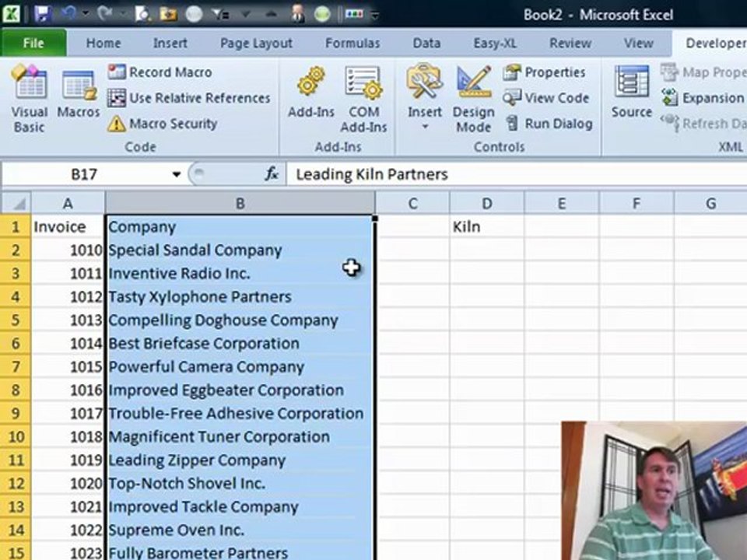This screenshot has width=747, height=560.
Task: Toggle Design Mode
Action: pos(474,99)
